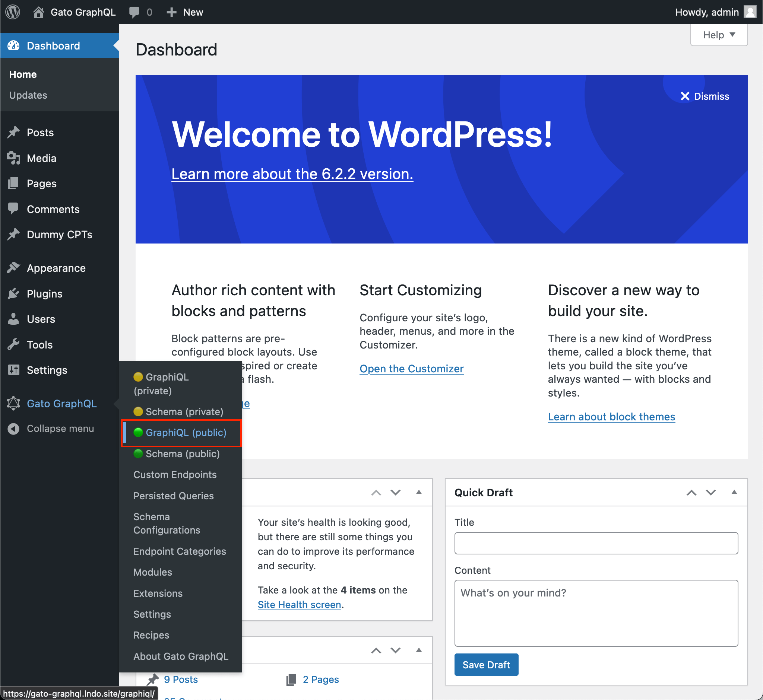Select the Posts pin icon in the sidebar
Screen dimensions: 763x700
click(x=14, y=132)
